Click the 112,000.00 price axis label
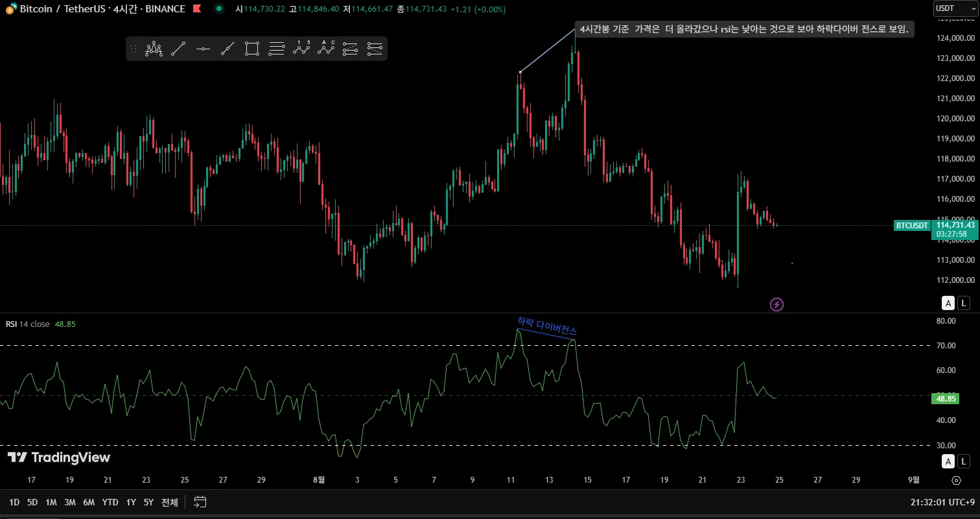 point(955,280)
